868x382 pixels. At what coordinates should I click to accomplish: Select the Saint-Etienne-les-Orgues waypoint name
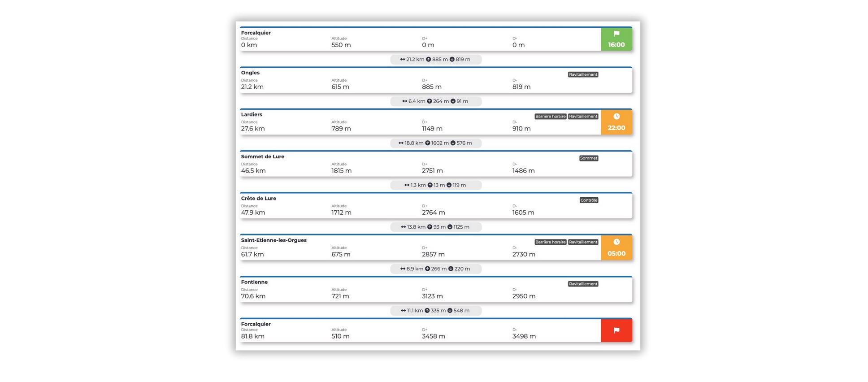[274, 240]
